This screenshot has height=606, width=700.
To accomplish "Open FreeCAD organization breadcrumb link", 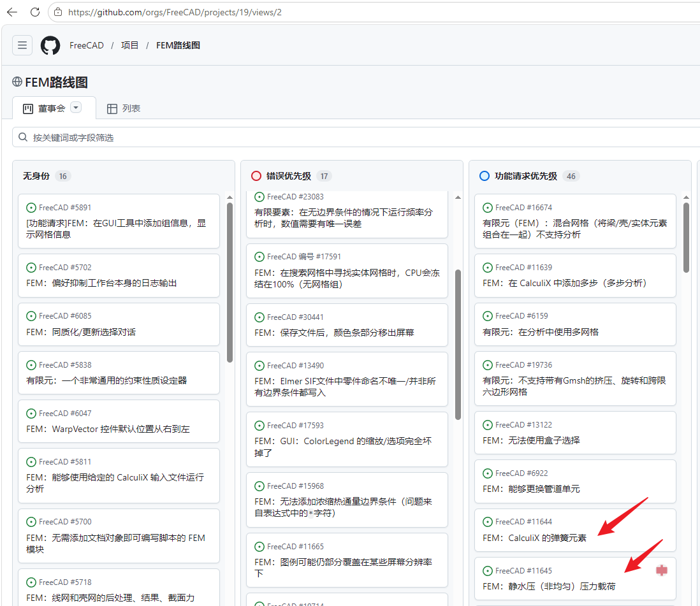I will (x=87, y=45).
